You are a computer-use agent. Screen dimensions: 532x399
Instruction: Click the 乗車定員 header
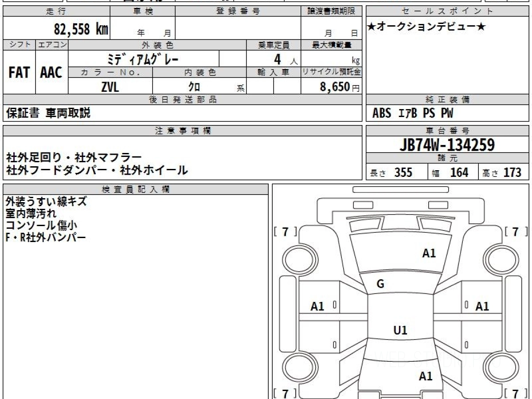[x=274, y=45]
